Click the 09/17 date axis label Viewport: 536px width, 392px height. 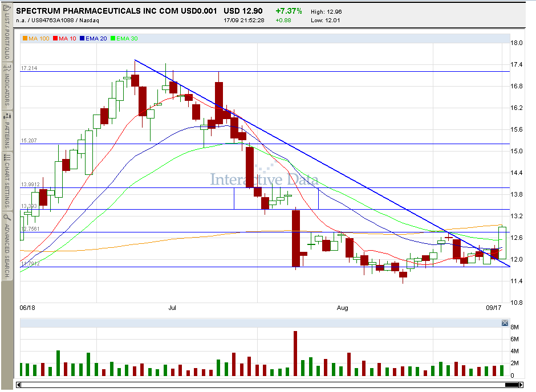point(494,308)
